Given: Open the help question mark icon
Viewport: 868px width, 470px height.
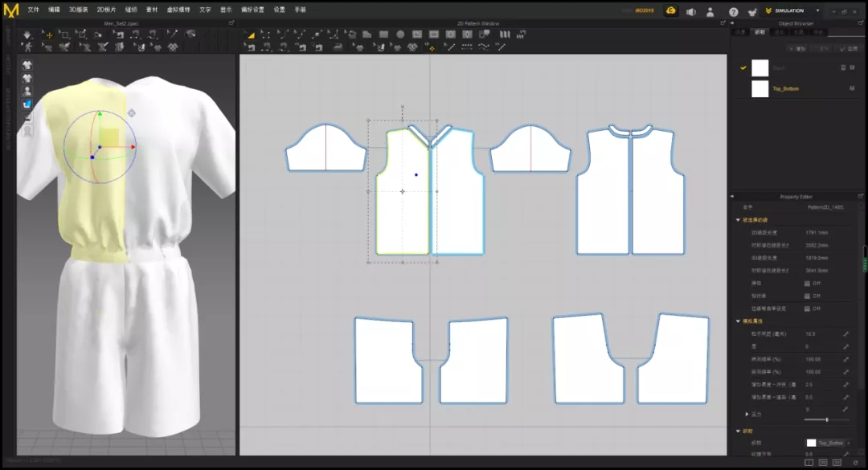Looking at the screenshot, I should pos(733,11).
